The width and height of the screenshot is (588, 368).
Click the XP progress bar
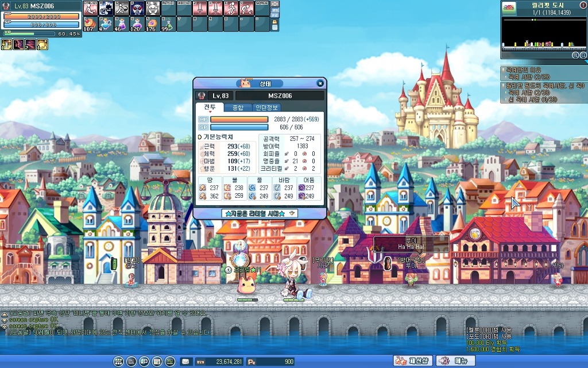[x=40, y=34]
